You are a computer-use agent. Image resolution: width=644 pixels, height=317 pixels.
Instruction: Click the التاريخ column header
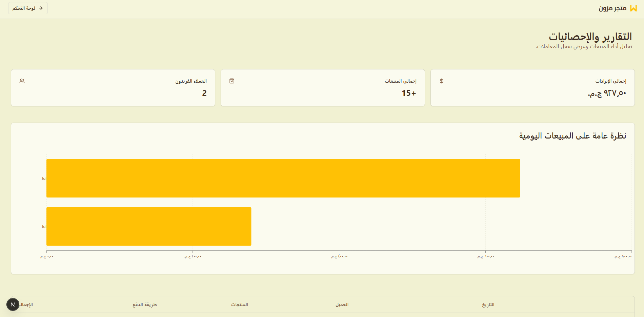(488, 304)
